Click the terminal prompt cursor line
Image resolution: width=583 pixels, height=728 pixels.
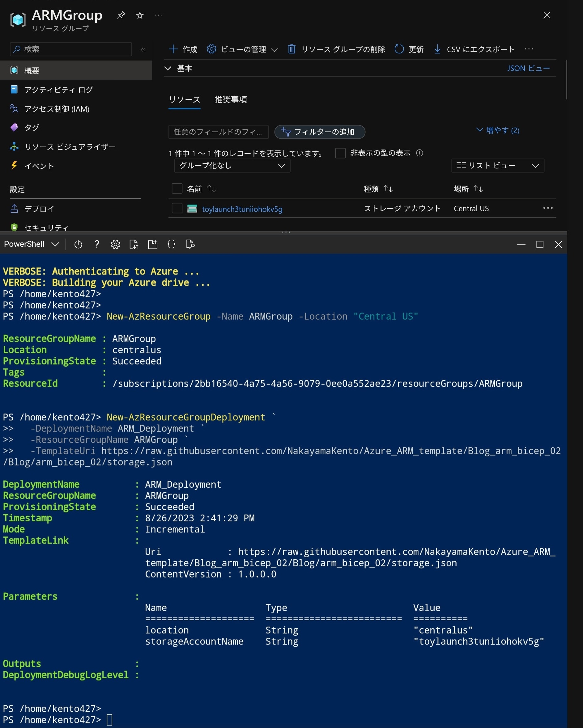click(x=57, y=720)
